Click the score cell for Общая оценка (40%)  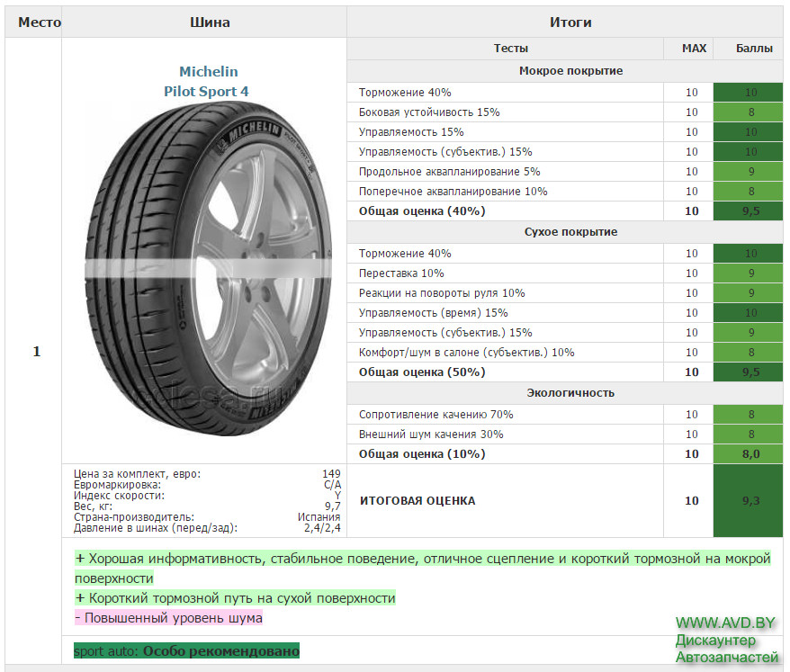(748, 211)
